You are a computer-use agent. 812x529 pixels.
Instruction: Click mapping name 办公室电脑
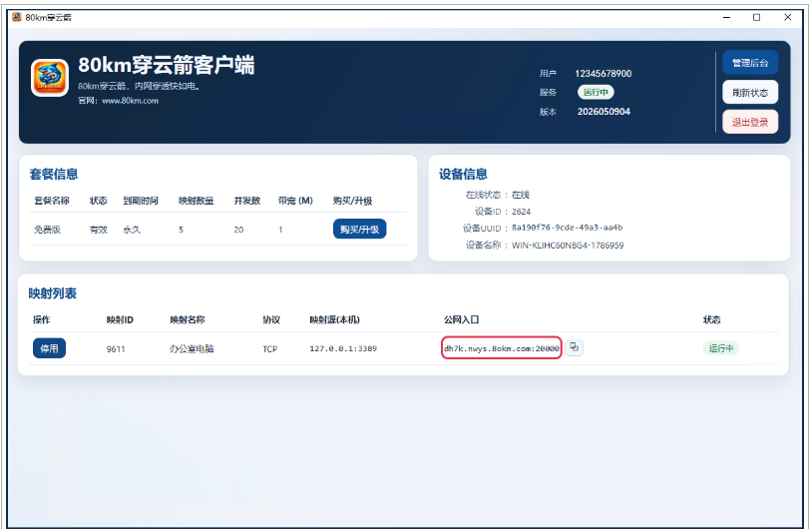pyautogui.click(x=192, y=348)
